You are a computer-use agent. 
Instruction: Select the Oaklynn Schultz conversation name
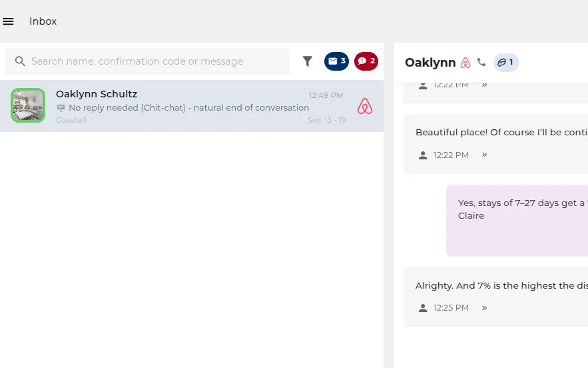coord(97,94)
